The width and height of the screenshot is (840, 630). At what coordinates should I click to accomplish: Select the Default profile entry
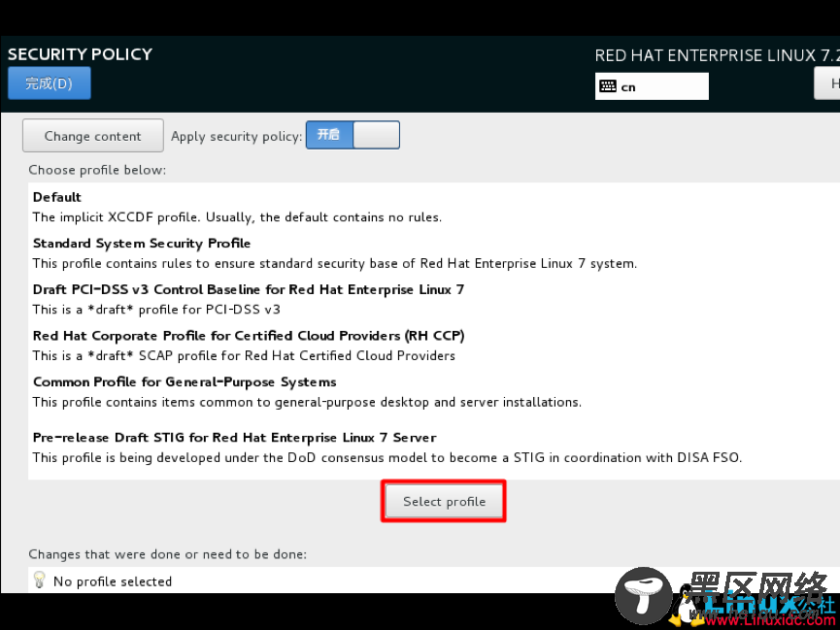(x=434, y=208)
